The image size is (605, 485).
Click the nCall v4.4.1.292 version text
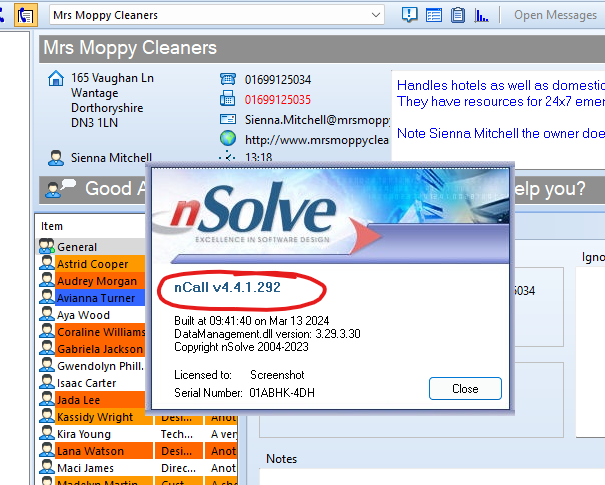227,287
